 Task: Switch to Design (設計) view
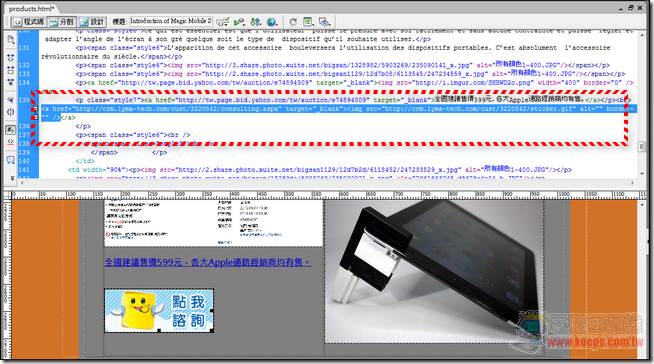pyautogui.click(x=92, y=22)
